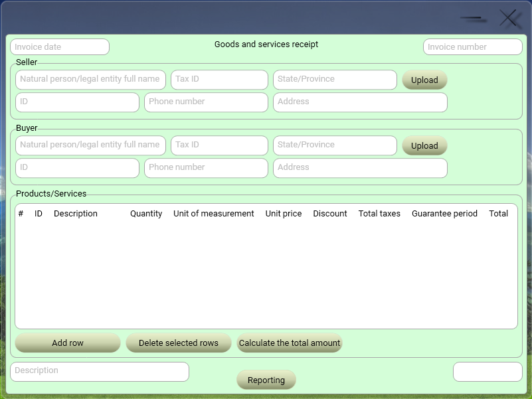Select the Seller State/Province field
Image resolution: width=532 pixels, height=399 pixels.
tap(335, 80)
